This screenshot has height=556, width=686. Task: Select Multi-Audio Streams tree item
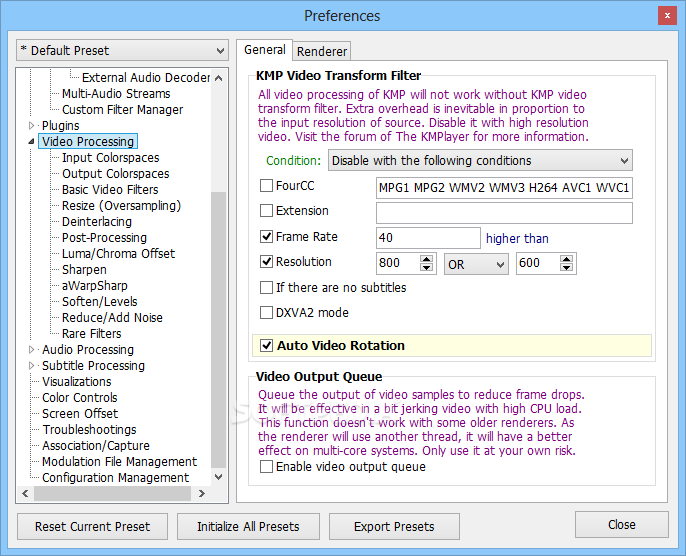click(x=116, y=94)
